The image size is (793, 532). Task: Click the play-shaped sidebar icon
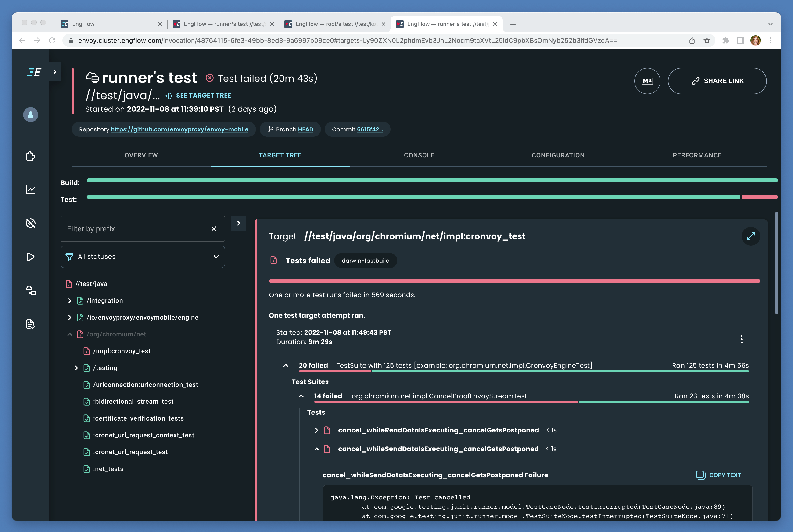click(31, 257)
